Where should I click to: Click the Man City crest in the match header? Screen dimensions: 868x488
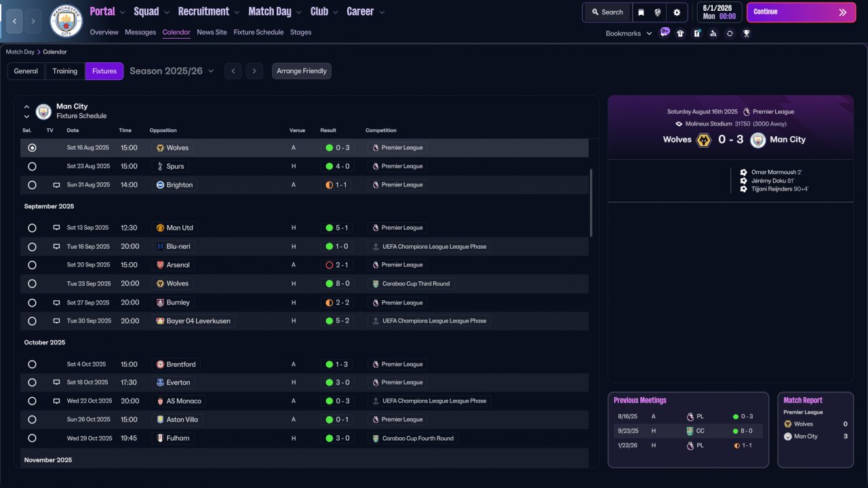[758, 140]
